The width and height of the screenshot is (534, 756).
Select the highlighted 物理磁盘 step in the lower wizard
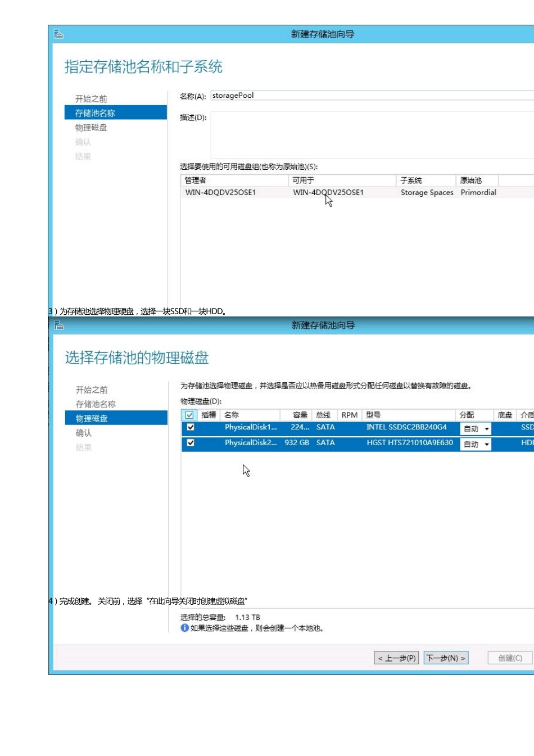click(116, 418)
